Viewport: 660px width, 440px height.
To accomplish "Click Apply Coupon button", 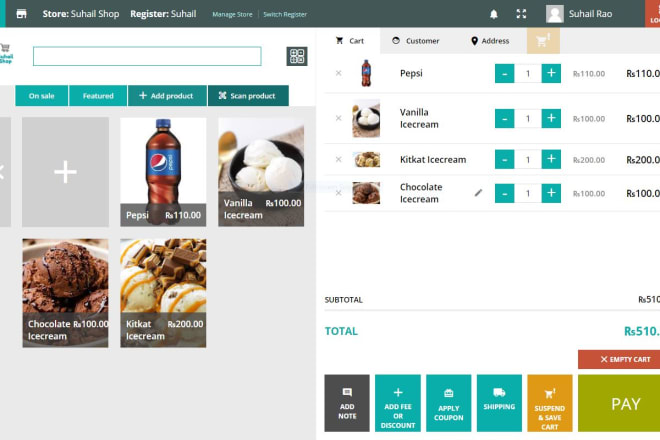I will coord(449,403).
